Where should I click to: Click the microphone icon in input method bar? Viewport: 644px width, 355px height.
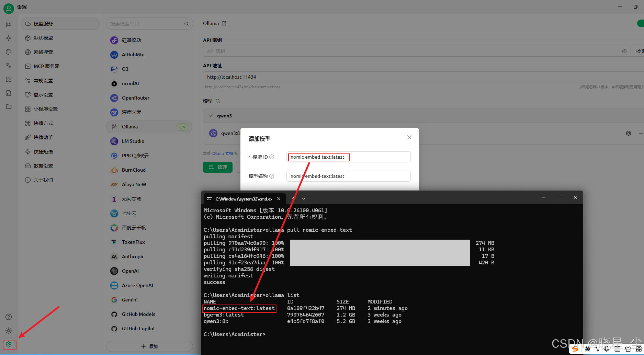[607, 349]
